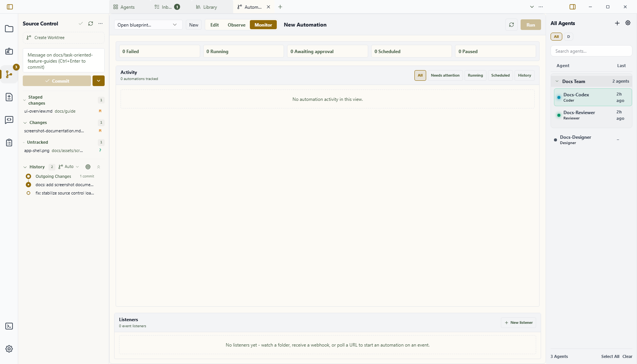Open the commit options dropdown arrow
This screenshot has width=637, height=364.
coord(99,81)
